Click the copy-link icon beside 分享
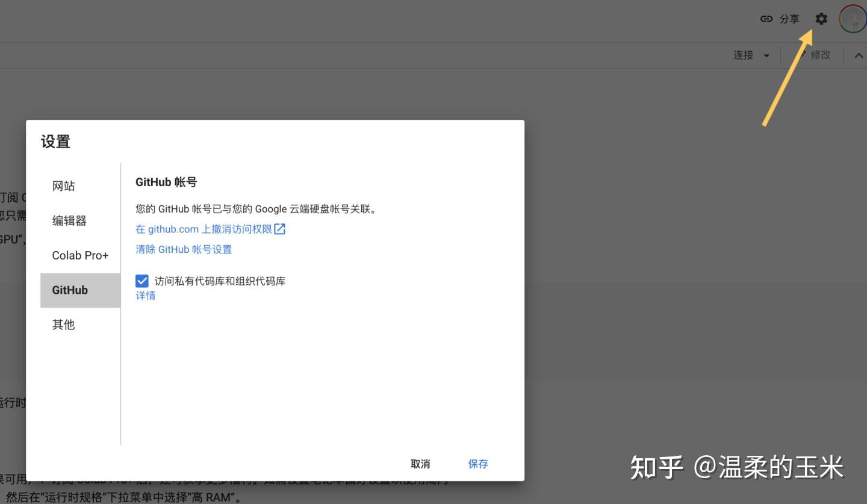This screenshot has width=867, height=504. 766,19
